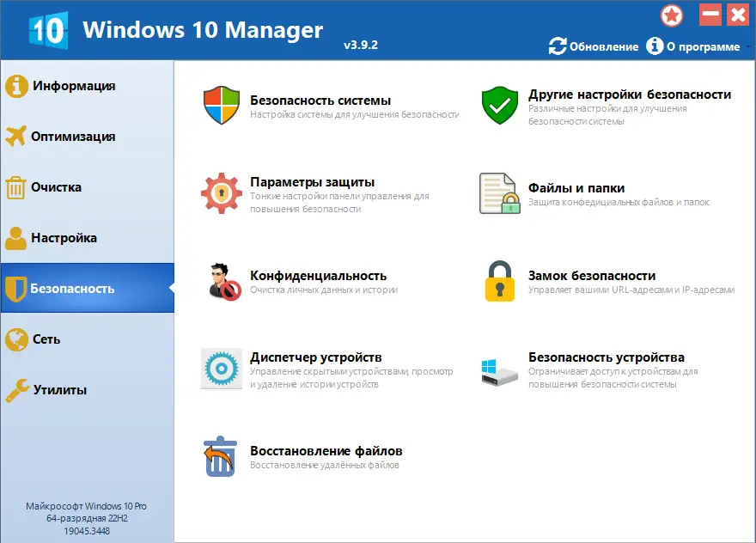The image size is (756, 543).
Task: Open Восстановление файлов to recover deleted files
Action: [220, 455]
